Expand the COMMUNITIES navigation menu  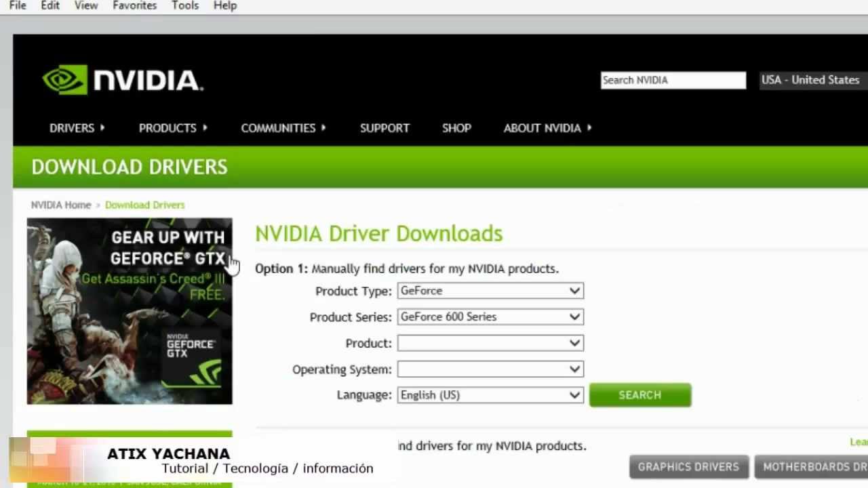(283, 128)
